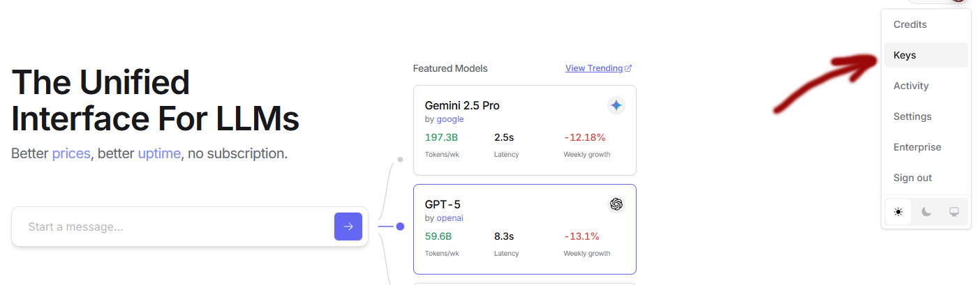
Task: Go to Activity in account menu
Action: click(911, 86)
